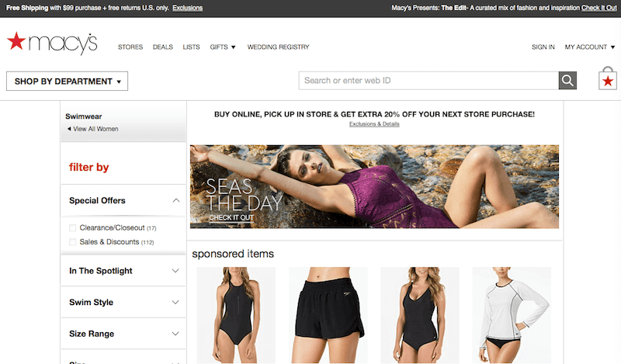The image size is (621, 364).
Task: Click the buy online pick up in store promo text
Action: (x=374, y=114)
